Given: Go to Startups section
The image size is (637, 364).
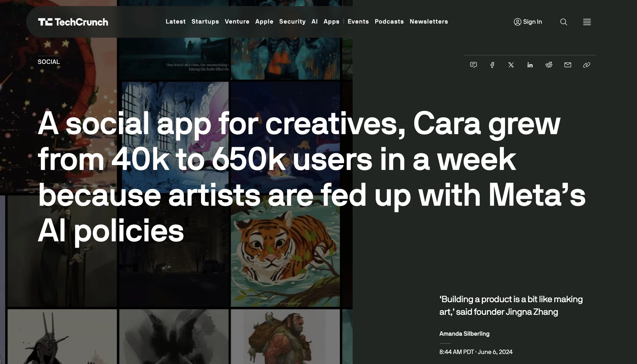Looking at the screenshot, I should tap(205, 22).
